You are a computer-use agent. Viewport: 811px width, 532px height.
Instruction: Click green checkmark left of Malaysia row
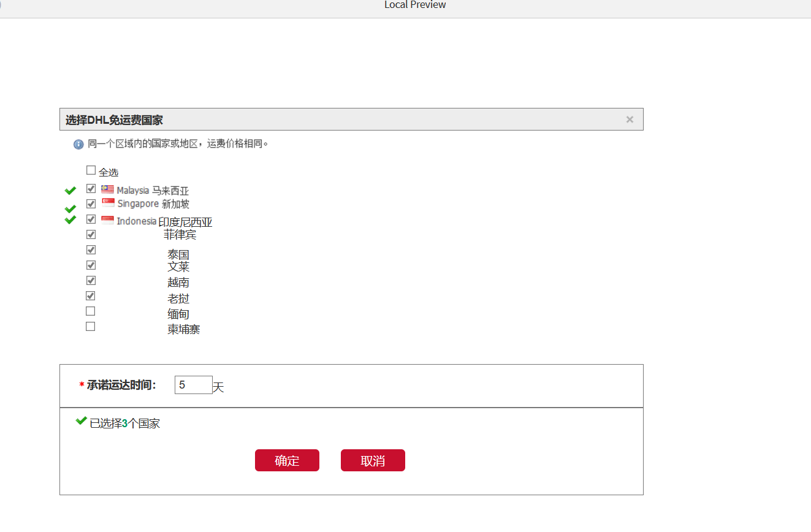coord(70,191)
